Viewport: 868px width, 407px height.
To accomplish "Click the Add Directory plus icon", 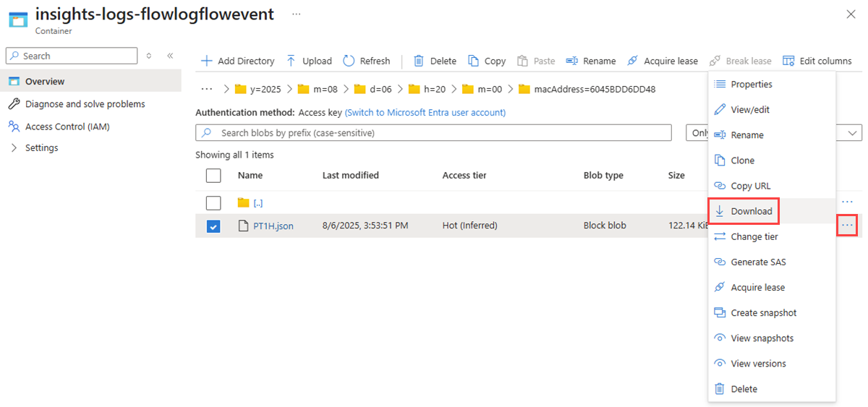I will tap(207, 61).
